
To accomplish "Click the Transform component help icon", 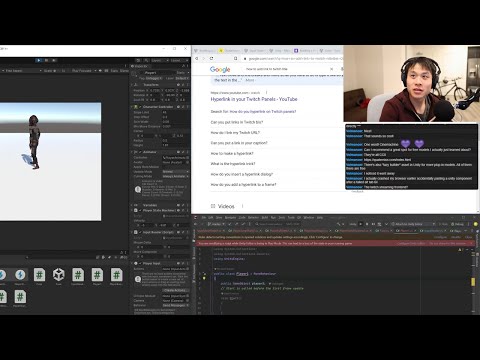I will 179,85.
